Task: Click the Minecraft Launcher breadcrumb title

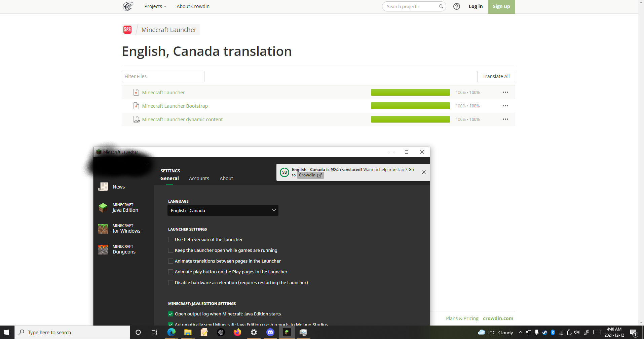Action: pyautogui.click(x=169, y=30)
